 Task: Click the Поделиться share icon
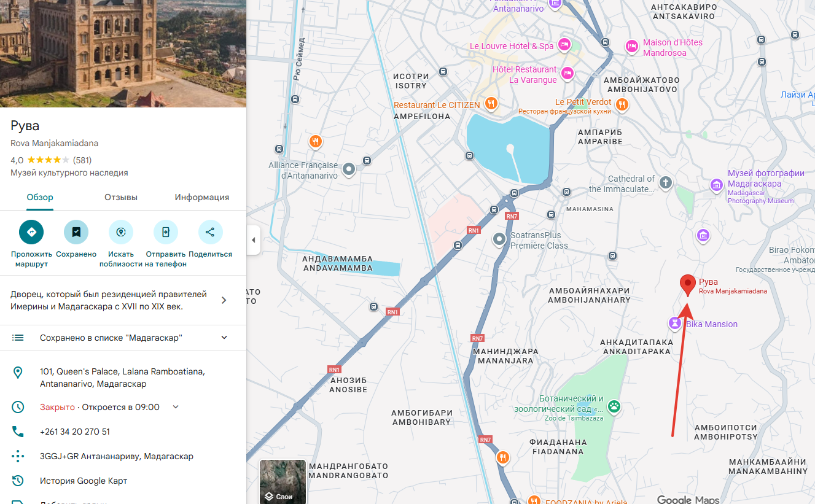210,232
